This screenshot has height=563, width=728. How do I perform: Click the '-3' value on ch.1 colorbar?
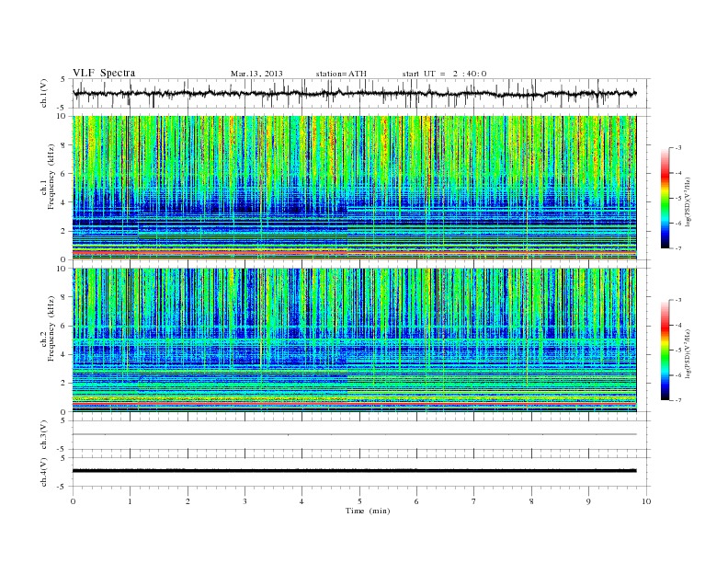pos(678,148)
